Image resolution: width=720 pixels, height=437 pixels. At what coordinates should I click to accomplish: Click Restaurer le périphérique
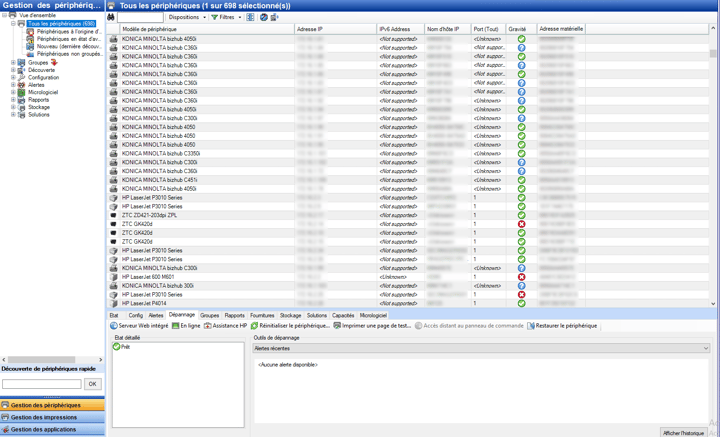562,326
